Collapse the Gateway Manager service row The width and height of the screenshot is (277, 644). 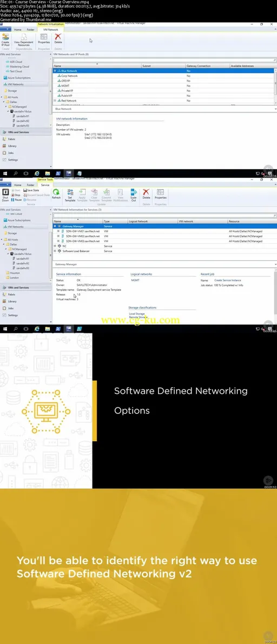(55, 226)
